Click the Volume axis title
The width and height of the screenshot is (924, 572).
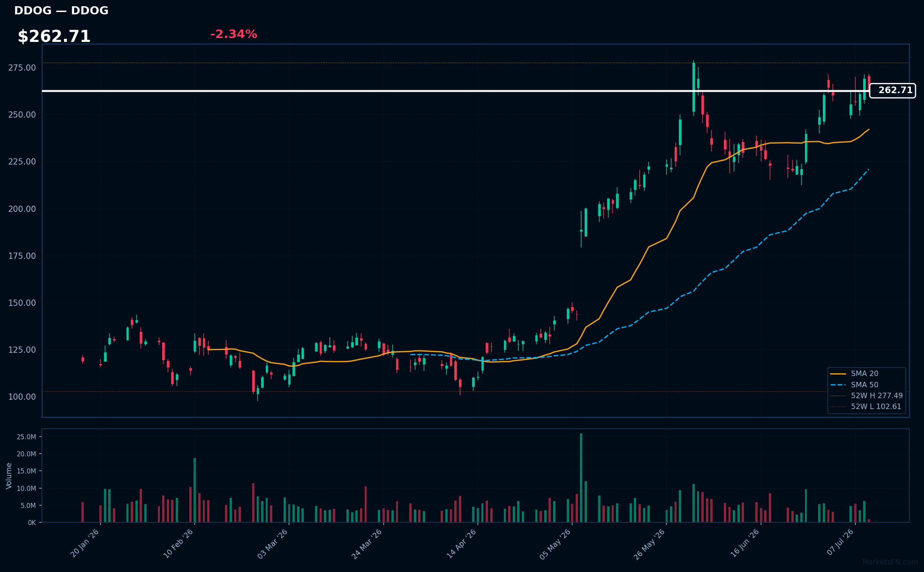9,475
